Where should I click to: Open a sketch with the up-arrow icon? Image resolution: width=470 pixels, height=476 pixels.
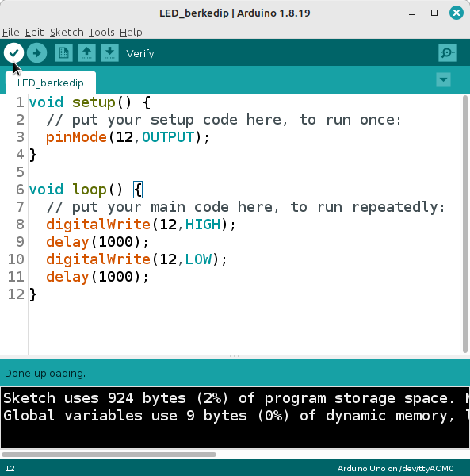(x=86, y=53)
